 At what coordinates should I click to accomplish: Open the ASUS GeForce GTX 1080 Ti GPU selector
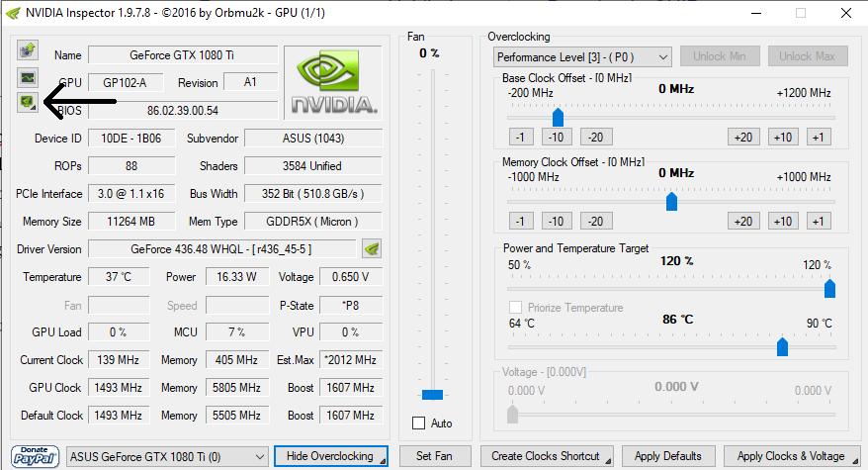[167, 457]
